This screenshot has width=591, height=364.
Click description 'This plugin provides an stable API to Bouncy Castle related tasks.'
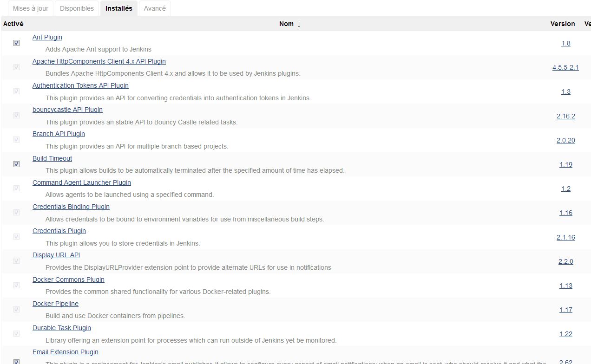[x=142, y=122]
